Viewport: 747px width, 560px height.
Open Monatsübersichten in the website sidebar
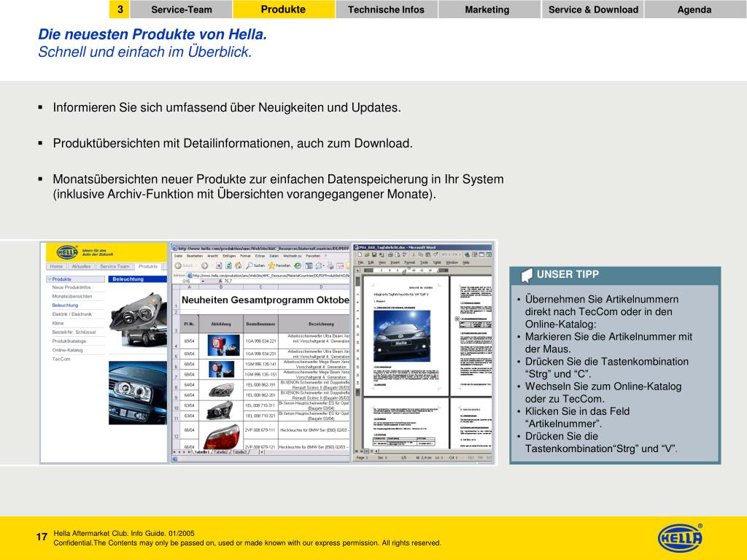click(72, 296)
